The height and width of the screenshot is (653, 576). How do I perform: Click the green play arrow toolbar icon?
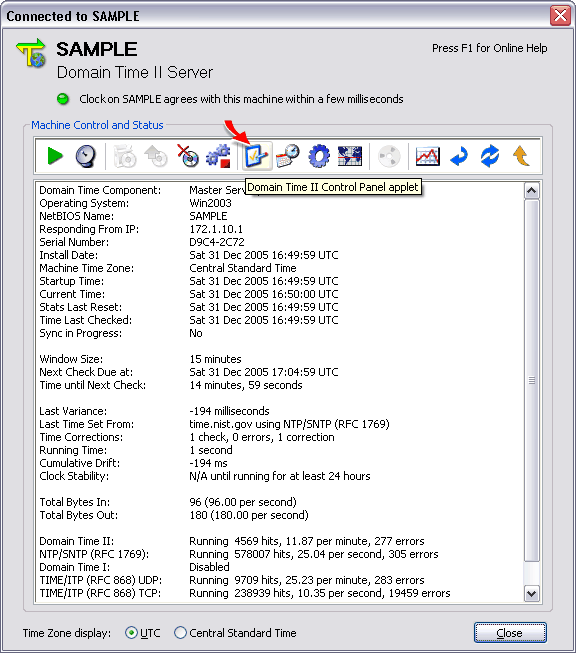pos(55,156)
